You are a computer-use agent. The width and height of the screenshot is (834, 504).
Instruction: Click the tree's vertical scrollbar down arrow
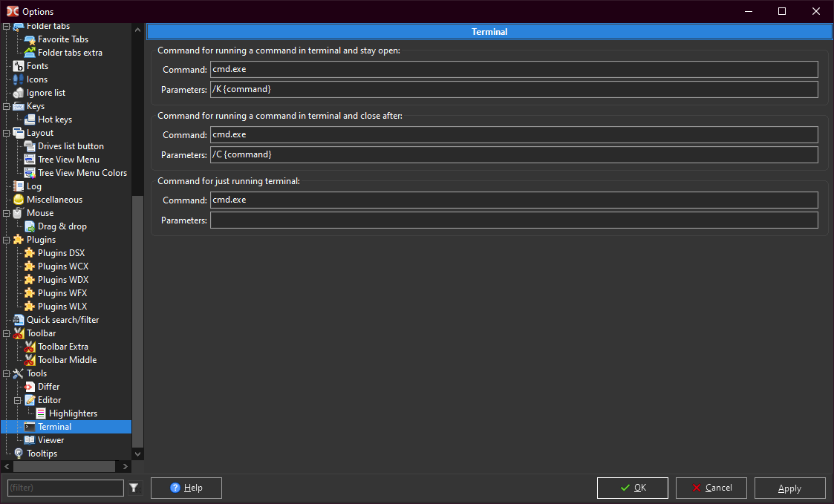pyautogui.click(x=137, y=454)
